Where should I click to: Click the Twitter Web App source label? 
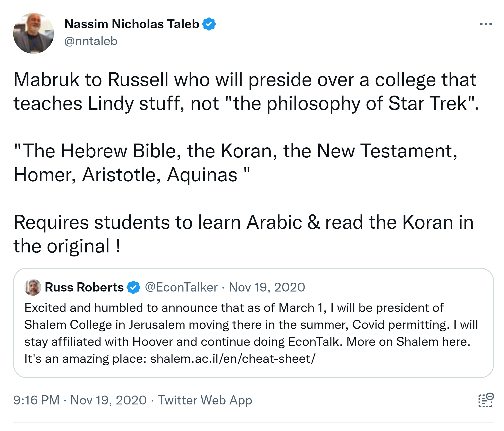coord(205,400)
